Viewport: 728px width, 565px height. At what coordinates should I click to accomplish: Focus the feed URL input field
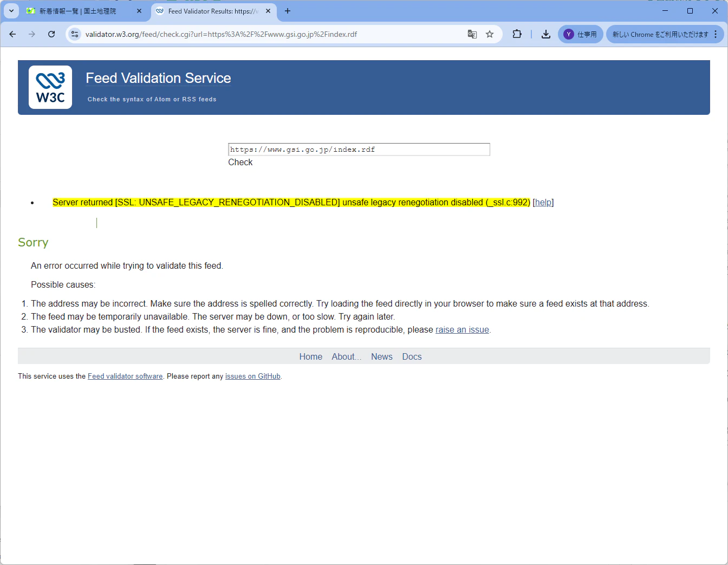click(x=359, y=150)
